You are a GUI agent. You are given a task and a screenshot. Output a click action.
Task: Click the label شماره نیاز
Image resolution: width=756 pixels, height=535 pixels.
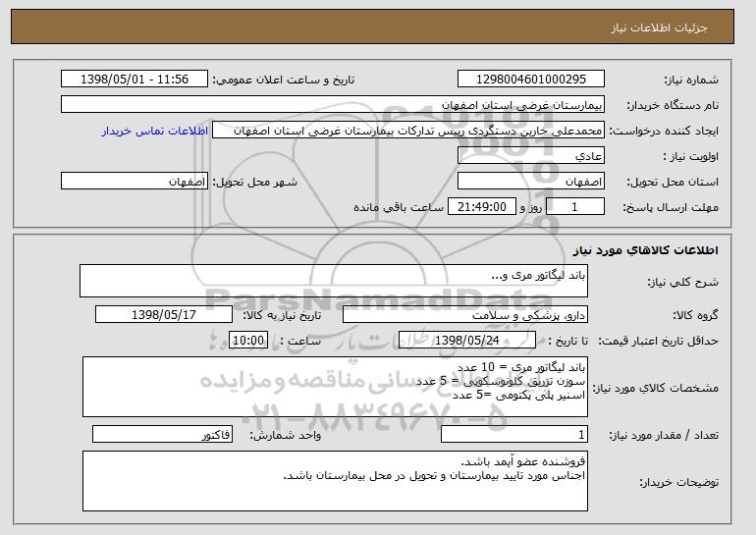(691, 80)
